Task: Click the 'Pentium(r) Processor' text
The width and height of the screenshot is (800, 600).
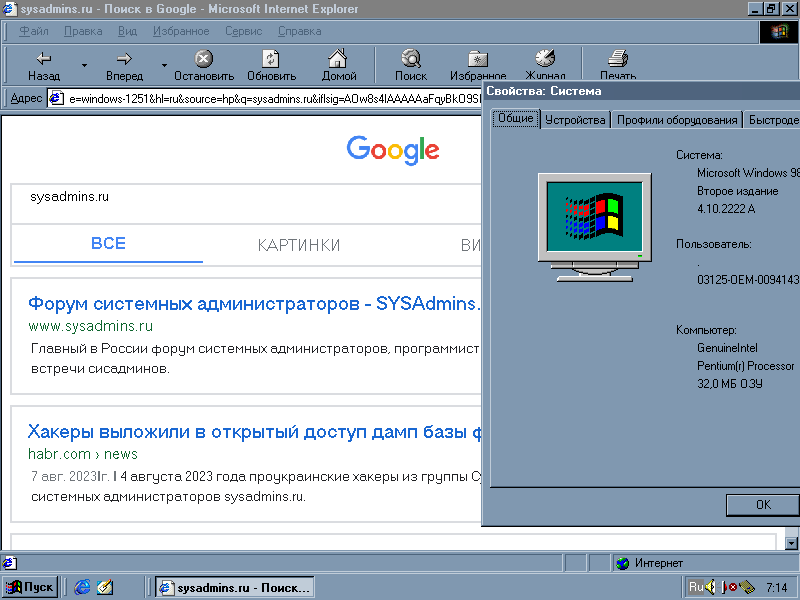Action: click(x=745, y=366)
